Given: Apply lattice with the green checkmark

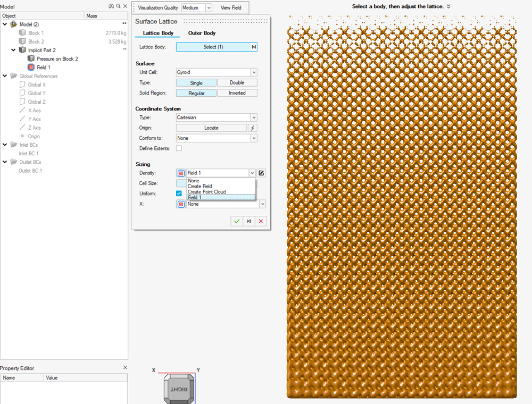Looking at the screenshot, I should click(x=237, y=221).
